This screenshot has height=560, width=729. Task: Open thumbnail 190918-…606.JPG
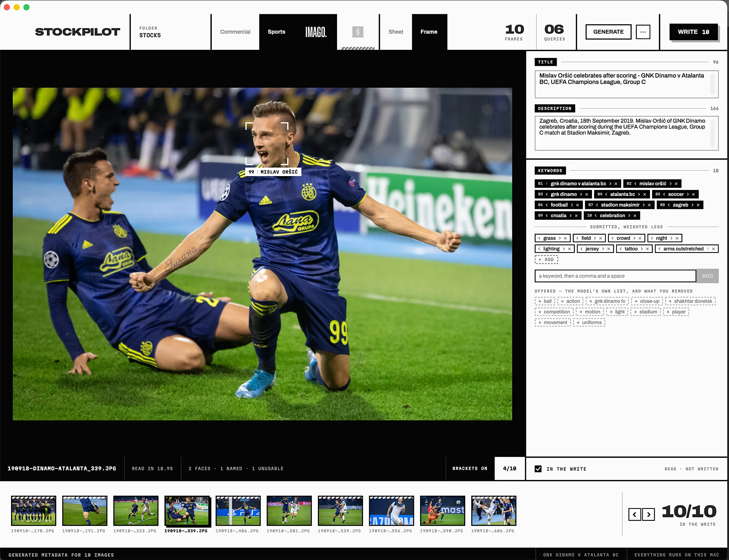pyautogui.click(x=494, y=511)
